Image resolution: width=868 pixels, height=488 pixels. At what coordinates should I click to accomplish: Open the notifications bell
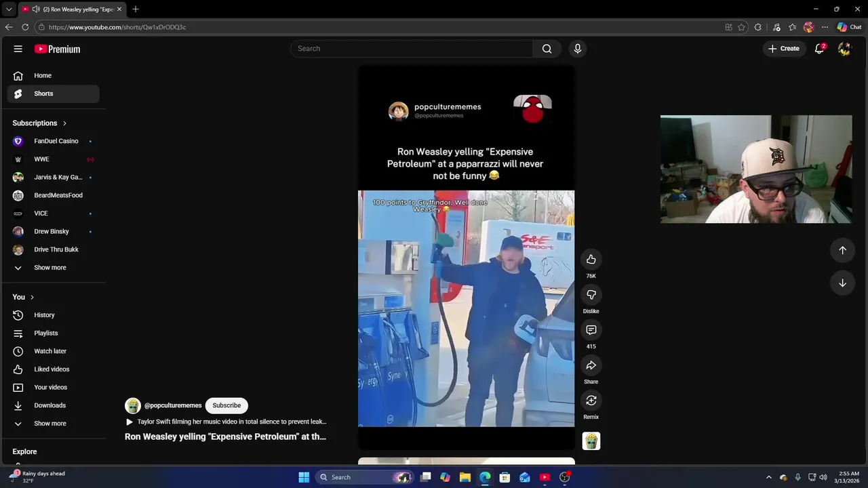click(819, 49)
